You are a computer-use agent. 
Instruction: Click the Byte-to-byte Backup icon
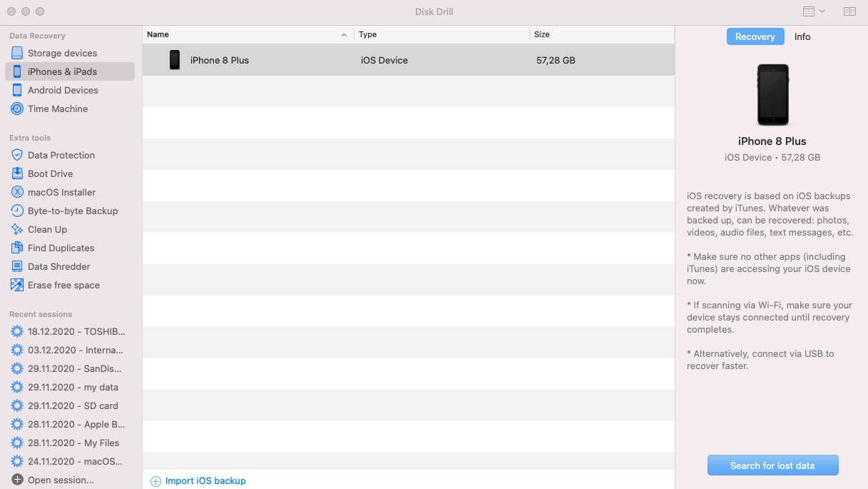[x=17, y=211]
